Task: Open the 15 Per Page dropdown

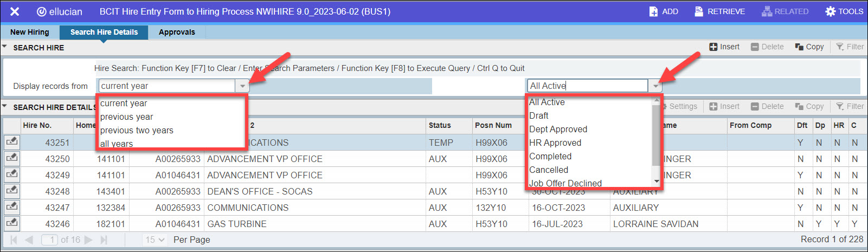Action: 155,240
